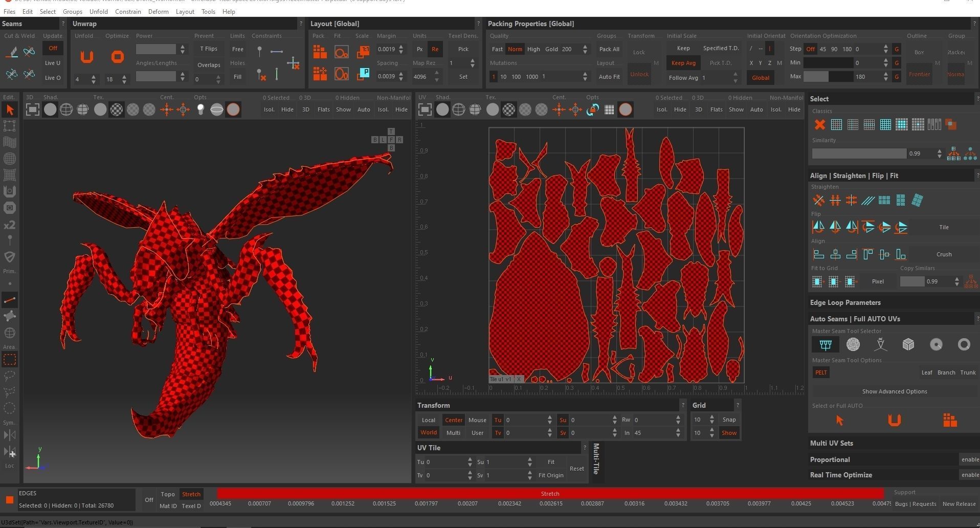The image size is (980, 528).
Task: Click the orange status square beside EDGES
Action: pos(9,500)
